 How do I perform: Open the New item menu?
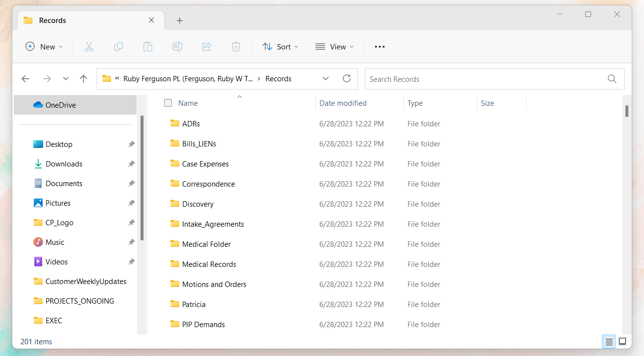point(44,47)
